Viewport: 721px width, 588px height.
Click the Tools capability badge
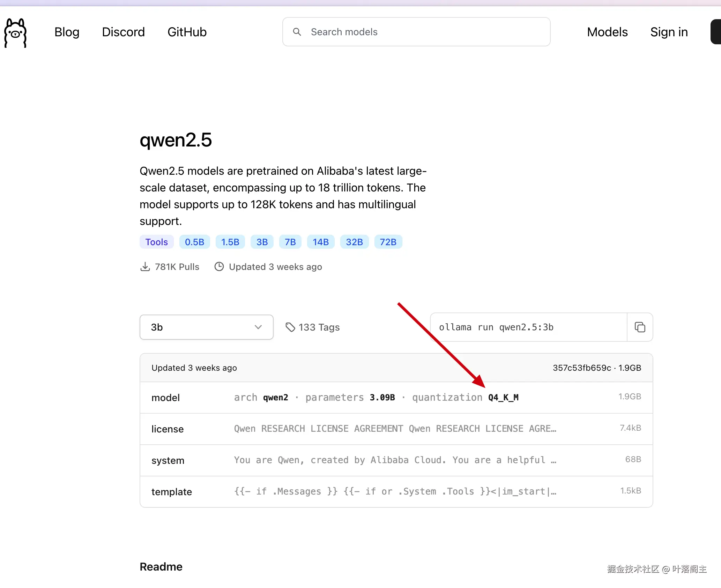(x=156, y=242)
